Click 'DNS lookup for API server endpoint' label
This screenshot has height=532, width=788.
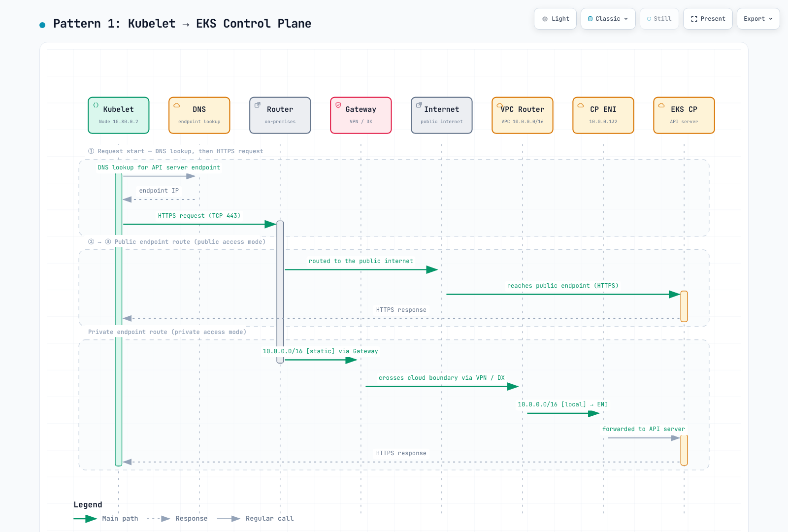(x=159, y=167)
